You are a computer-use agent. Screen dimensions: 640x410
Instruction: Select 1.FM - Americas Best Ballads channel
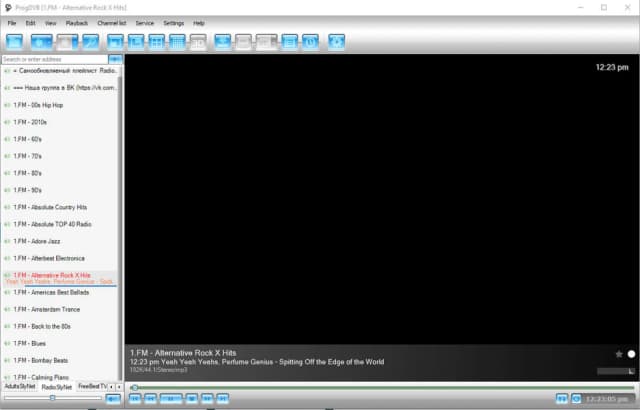pos(60,293)
